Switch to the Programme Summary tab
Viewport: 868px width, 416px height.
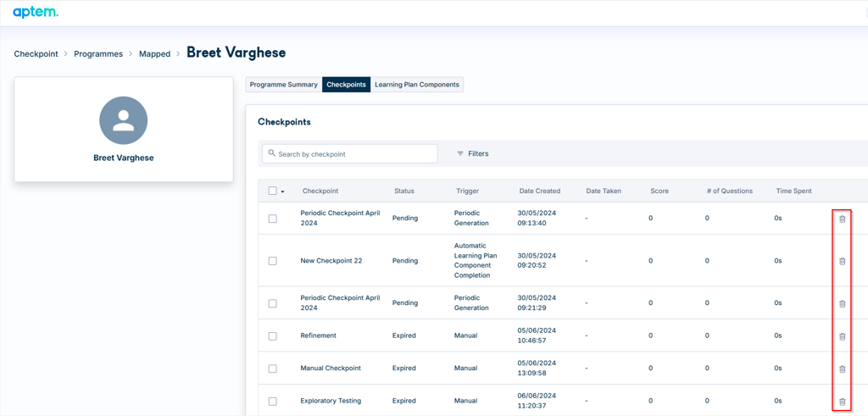tap(283, 85)
